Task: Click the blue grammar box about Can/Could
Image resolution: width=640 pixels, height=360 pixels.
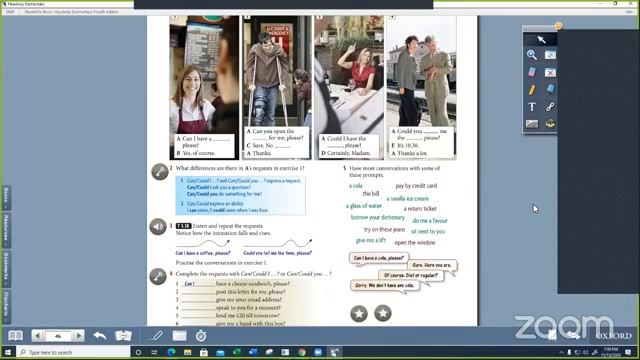Action: tap(240, 196)
